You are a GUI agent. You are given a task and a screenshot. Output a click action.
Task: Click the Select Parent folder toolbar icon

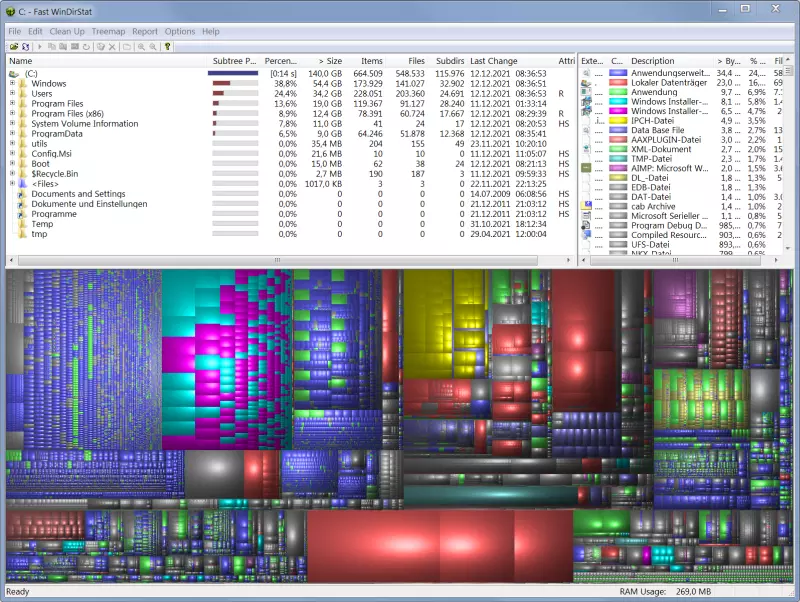pos(127,46)
